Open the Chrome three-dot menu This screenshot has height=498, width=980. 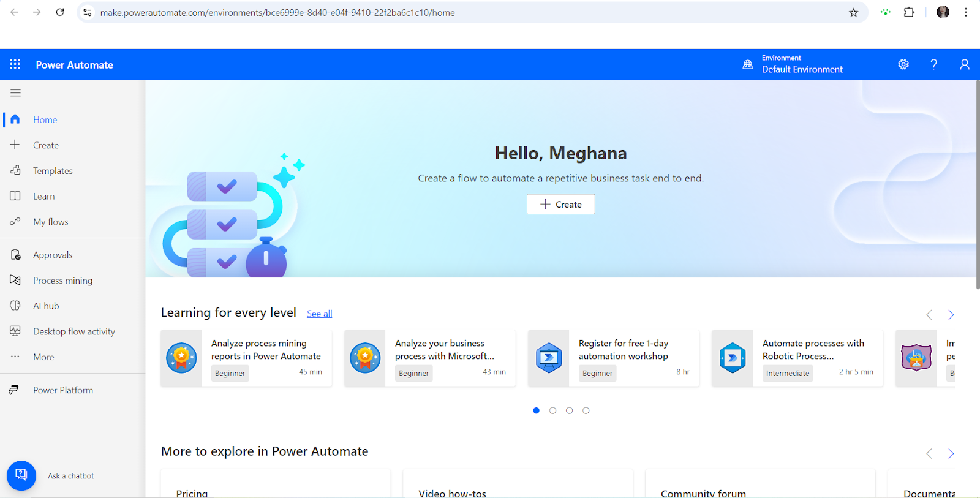click(x=966, y=12)
